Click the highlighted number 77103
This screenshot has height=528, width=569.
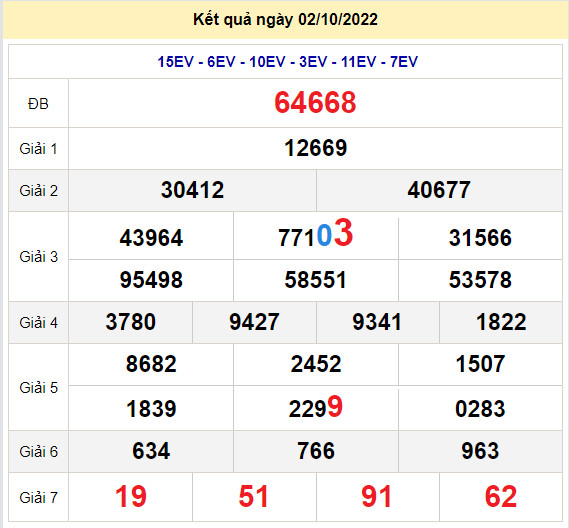(315, 233)
